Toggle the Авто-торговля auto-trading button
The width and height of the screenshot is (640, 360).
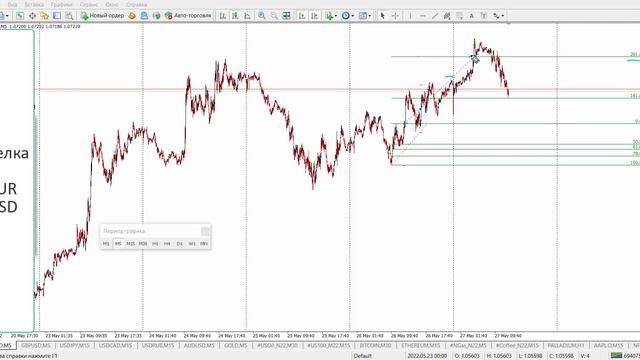[188, 16]
